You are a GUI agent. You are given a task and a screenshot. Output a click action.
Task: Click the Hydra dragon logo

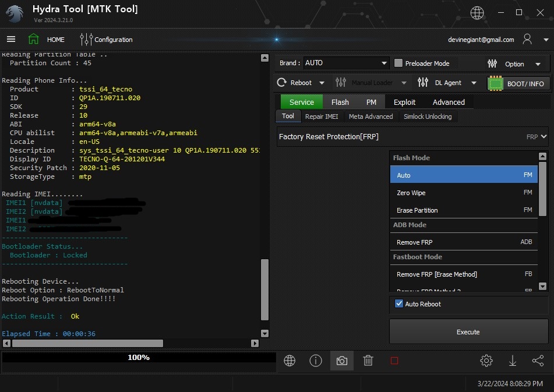point(15,14)
